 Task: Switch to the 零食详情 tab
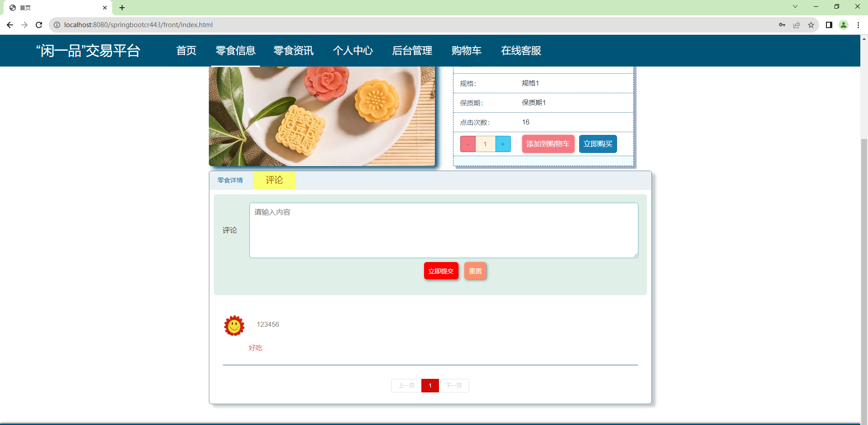pyautogui.click(x=230, y=180)
